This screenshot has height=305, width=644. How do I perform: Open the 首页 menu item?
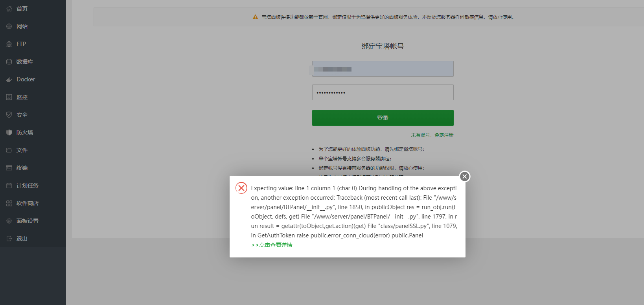(x=33, y=9)
